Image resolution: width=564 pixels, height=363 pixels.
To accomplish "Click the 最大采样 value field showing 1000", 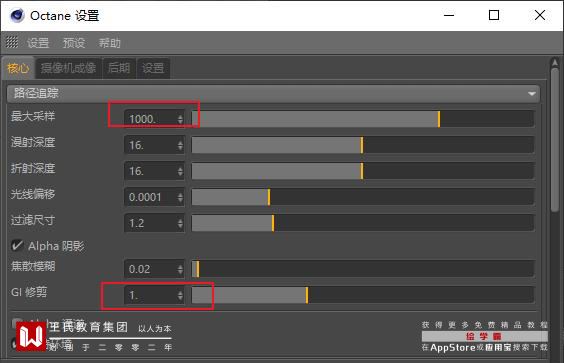I will 155,119.
